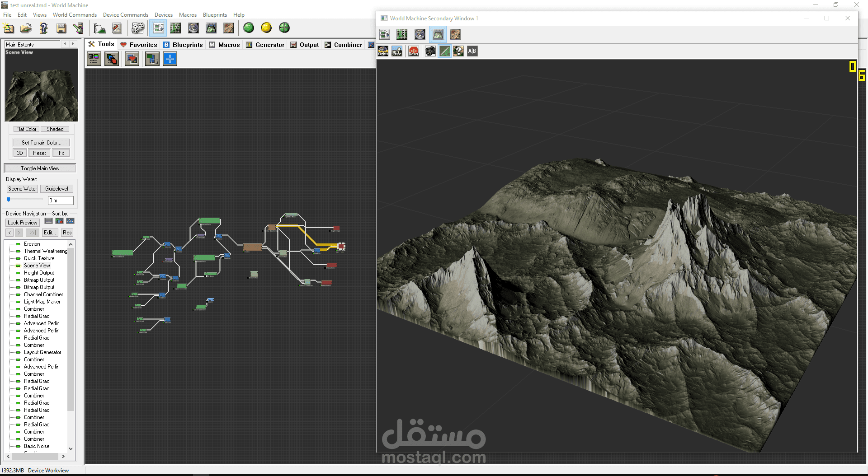This screenshot has height=476, width=868.
Task: Open the Main Extents dropdown
Action: pyautogui.click(x=32, y=44)
